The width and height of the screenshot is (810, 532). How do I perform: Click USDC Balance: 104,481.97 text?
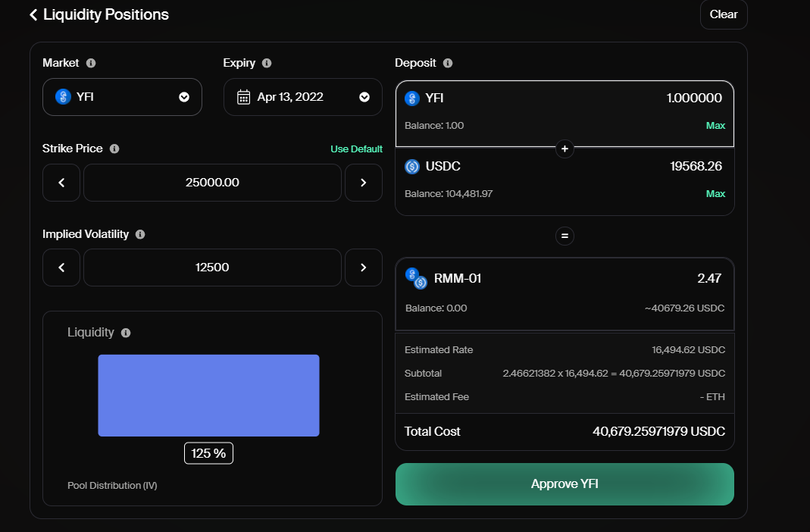pyautogui.click(x=449, y=194)
